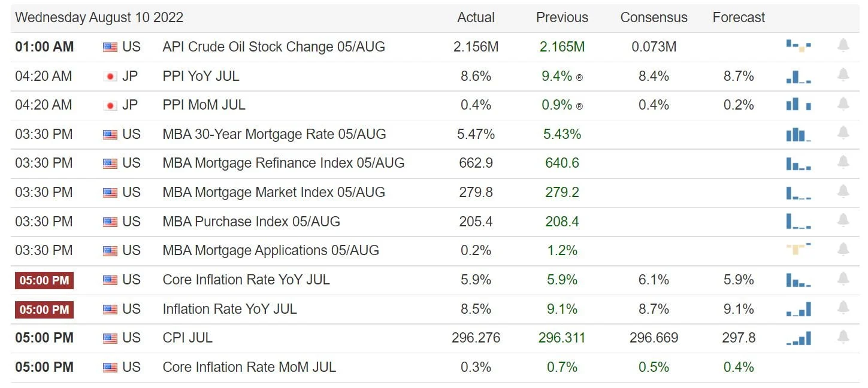The height and width of the screenshot is (388, 868).
Task: View mini chart for MBA Mortgage Applications
Action: coord(799,248)
